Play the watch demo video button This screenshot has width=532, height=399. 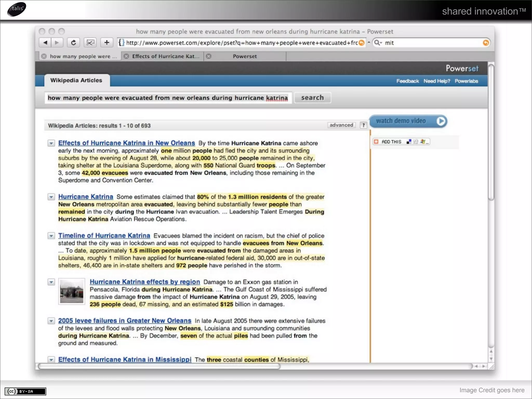(x=408, y=121)
